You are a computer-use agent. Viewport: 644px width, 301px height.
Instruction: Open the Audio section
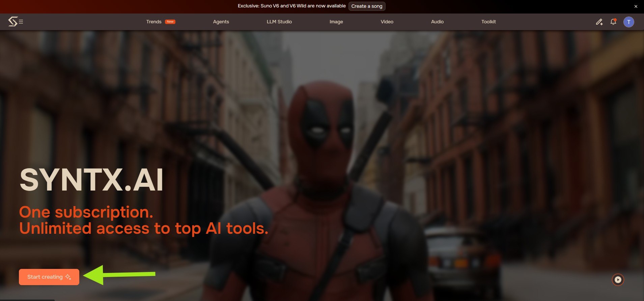pyautogui.click(x=437, y=22)
